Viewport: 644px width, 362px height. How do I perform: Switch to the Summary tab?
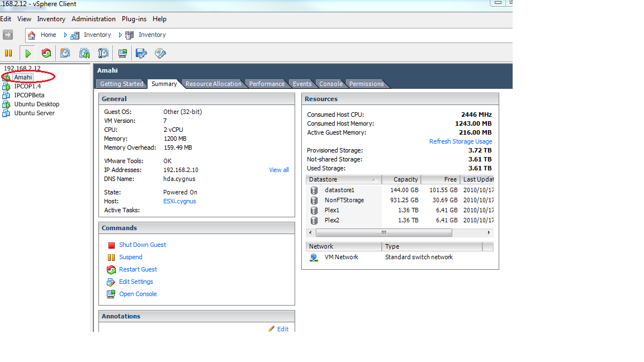pos(164,84)
